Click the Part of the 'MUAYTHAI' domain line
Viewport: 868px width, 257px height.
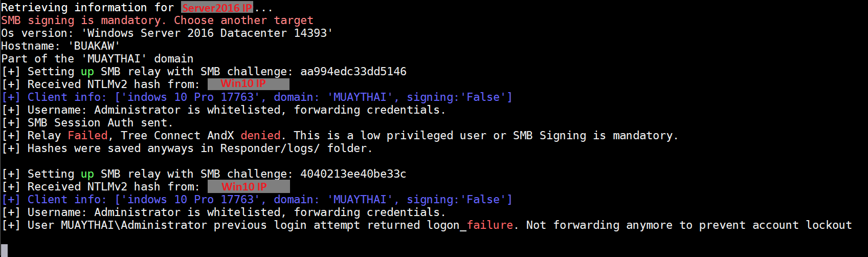pyautogui.click(x=97, y=59)
